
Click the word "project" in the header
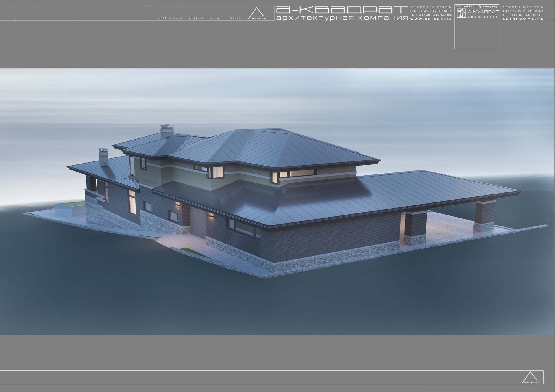click(x=196, y=18)
